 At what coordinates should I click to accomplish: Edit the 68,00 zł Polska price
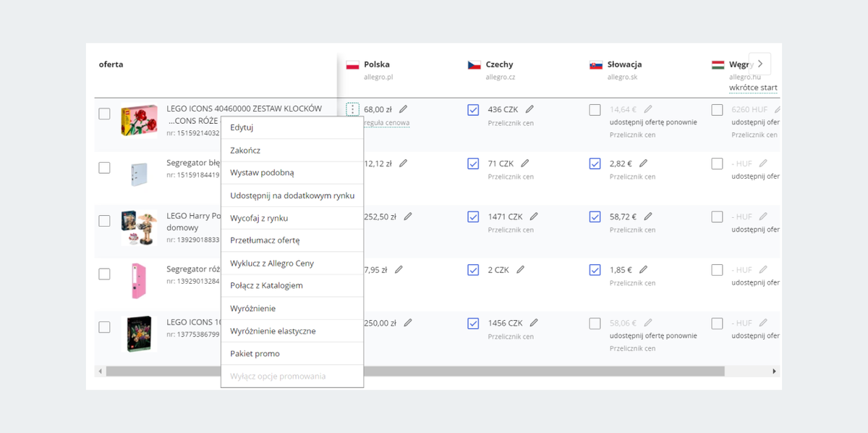coord(403,109)
